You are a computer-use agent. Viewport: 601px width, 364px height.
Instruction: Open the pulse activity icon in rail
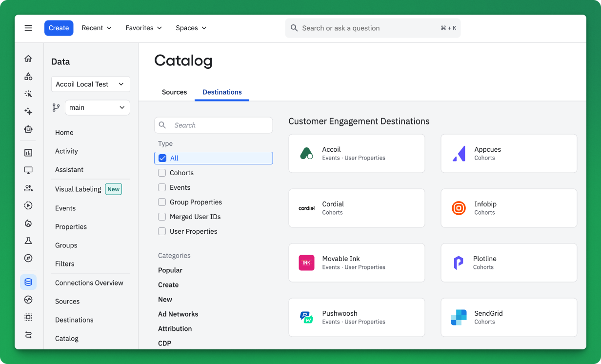[28, 300]
